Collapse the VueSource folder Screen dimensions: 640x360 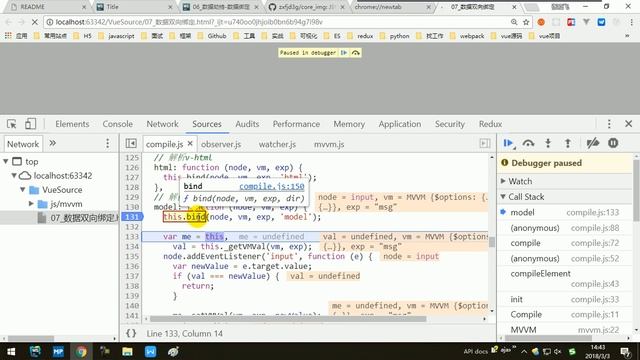click(x=23, y=190)
